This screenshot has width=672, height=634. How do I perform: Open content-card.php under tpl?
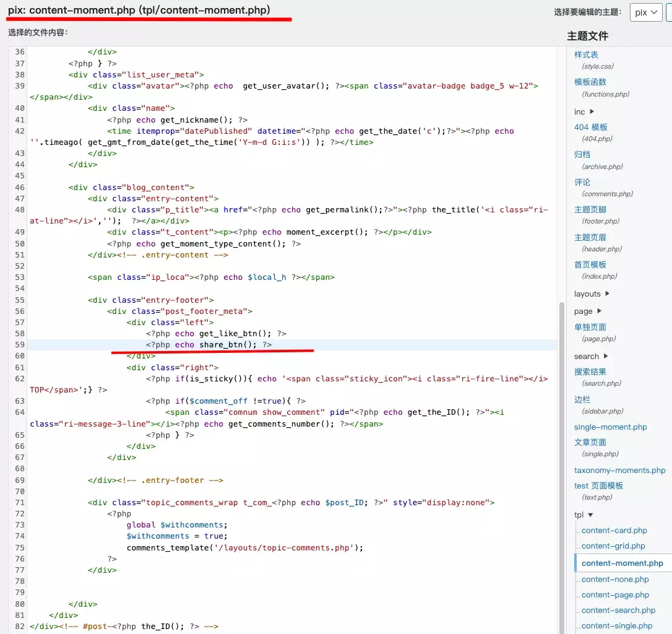[x=614, y=530]
